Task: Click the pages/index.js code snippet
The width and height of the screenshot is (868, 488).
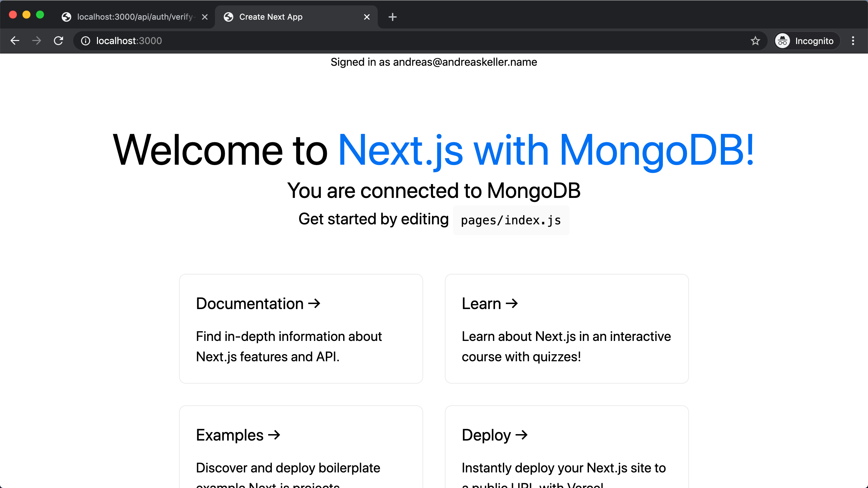Action: (511, 220)
